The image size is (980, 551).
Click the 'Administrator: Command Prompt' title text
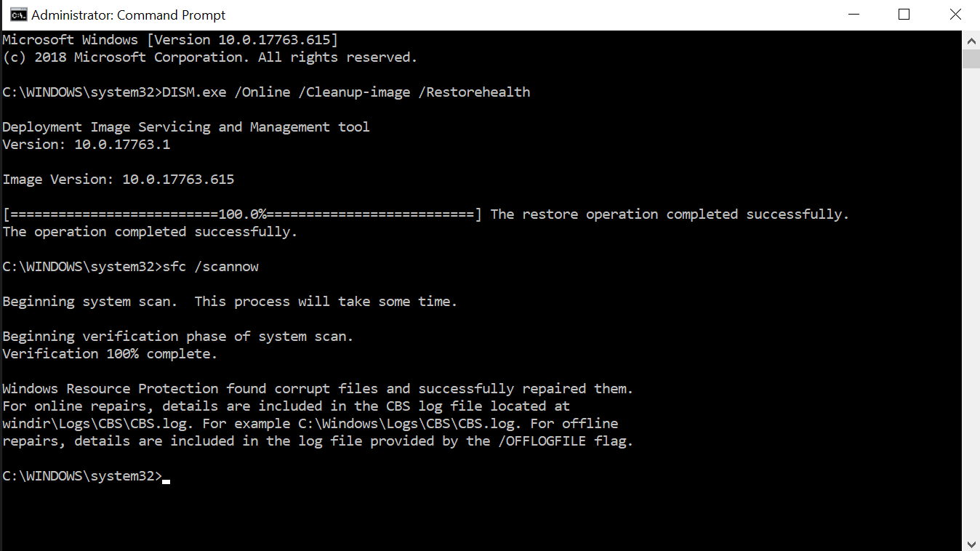(129, 15)
